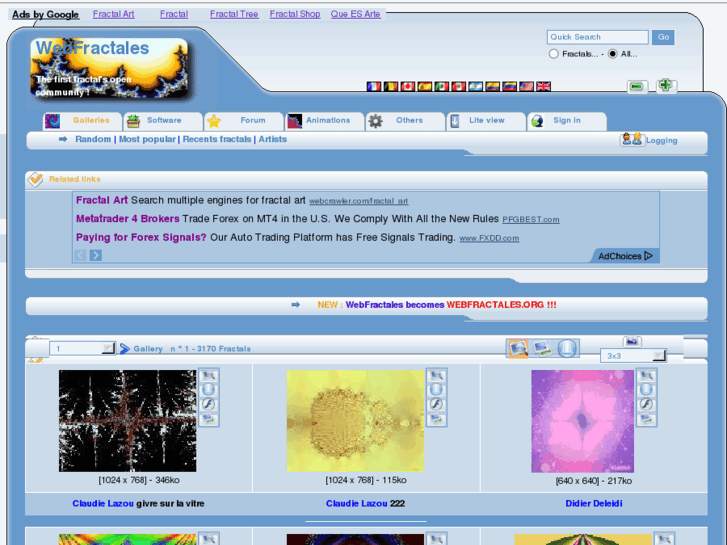This screenshot has height=545, width=727.
Task: Select the Canadian flag language icon
Action: point(408,87)
